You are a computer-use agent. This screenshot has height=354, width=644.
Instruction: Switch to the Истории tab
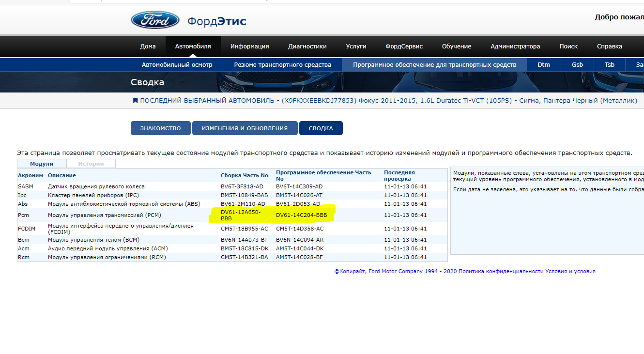pyautogui.click(x=91, y=164)
